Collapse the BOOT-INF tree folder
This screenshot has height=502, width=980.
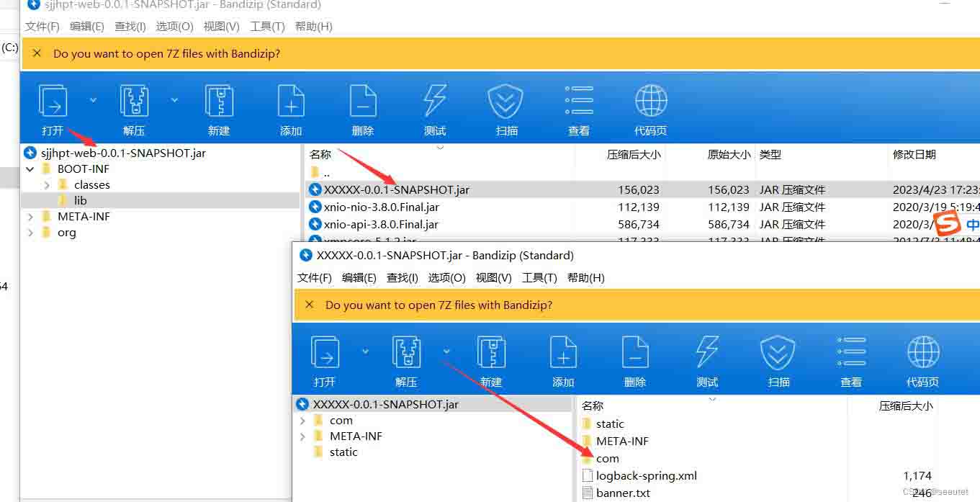(30, 169)
